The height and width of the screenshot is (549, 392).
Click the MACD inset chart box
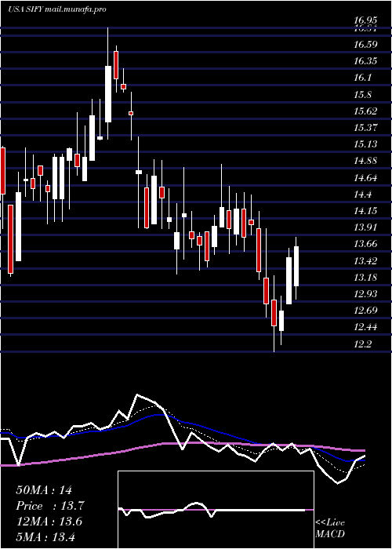(216, 510)
